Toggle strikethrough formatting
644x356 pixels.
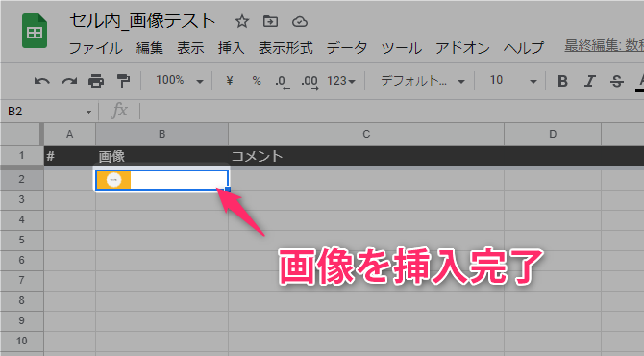616,81
